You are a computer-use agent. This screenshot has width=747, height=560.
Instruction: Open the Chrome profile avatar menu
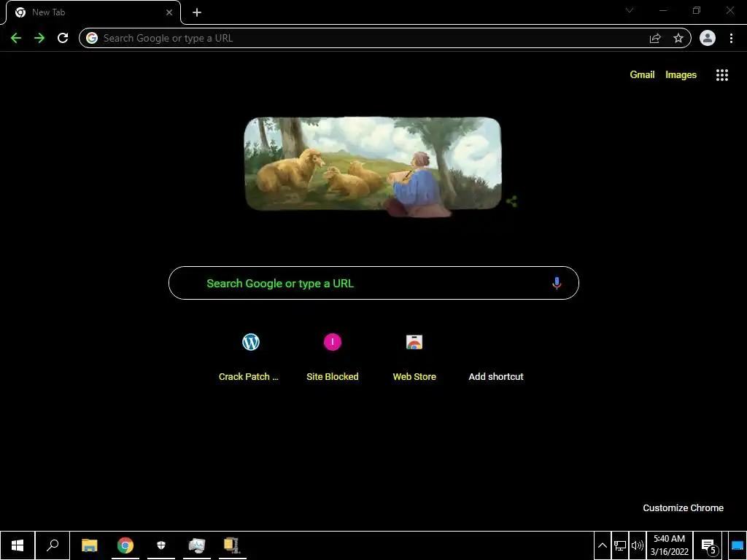708,38
